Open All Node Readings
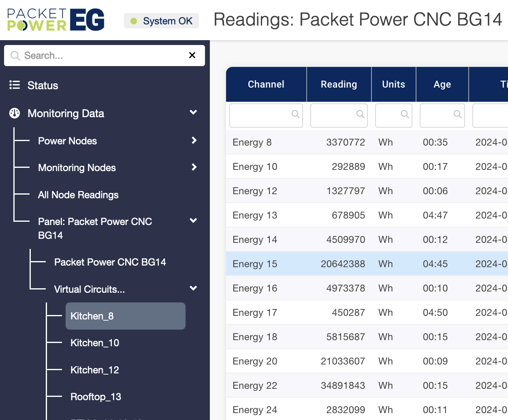This screenshot has height=420, width=508. 78,195
